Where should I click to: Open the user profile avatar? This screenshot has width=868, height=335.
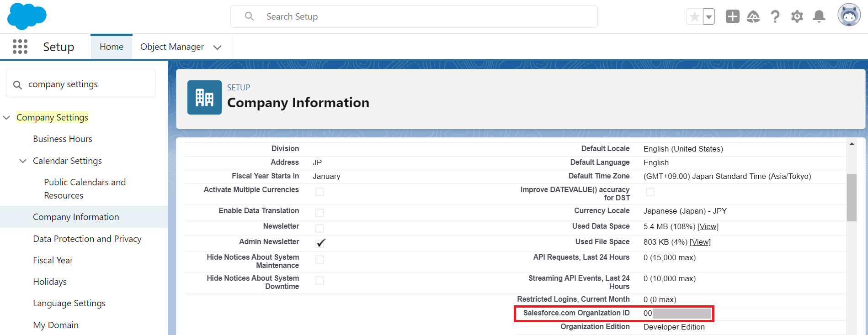pos(849,16)
